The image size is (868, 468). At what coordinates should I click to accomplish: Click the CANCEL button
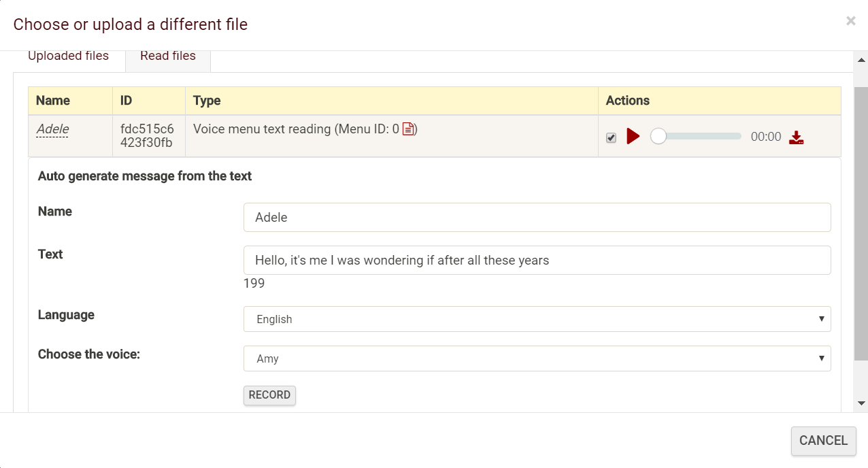tap(823, 441)
